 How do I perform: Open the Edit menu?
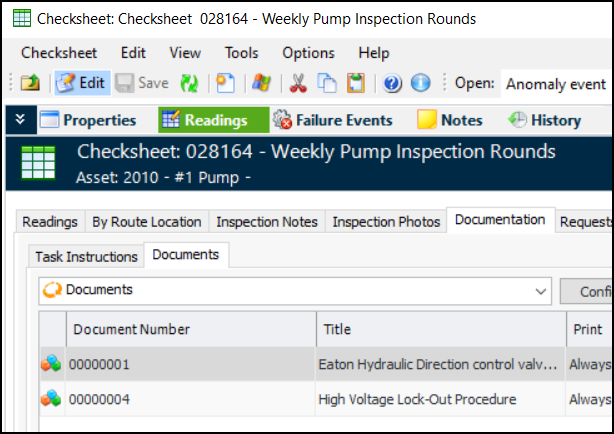133,53
